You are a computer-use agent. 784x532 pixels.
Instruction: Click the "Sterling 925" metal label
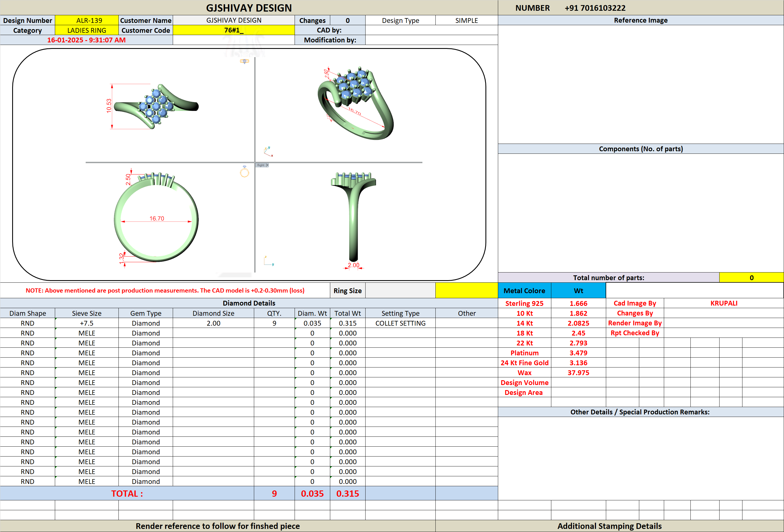pos(524,303)
